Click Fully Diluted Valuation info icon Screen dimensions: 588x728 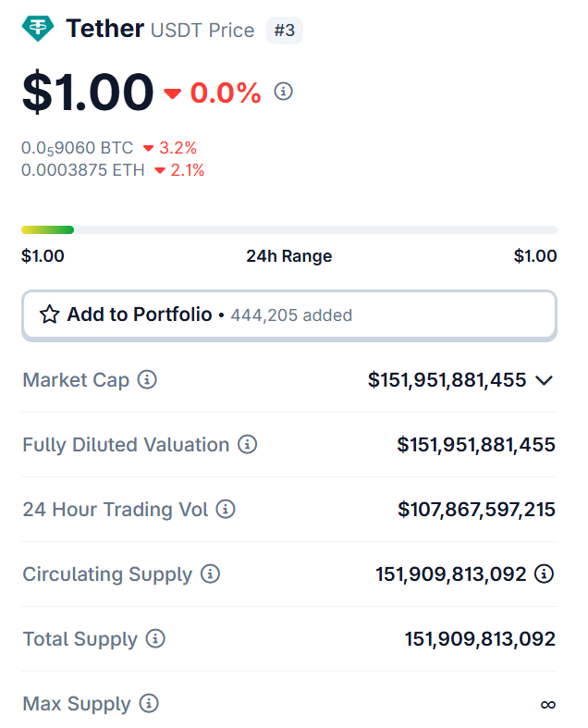pos(248,444)
